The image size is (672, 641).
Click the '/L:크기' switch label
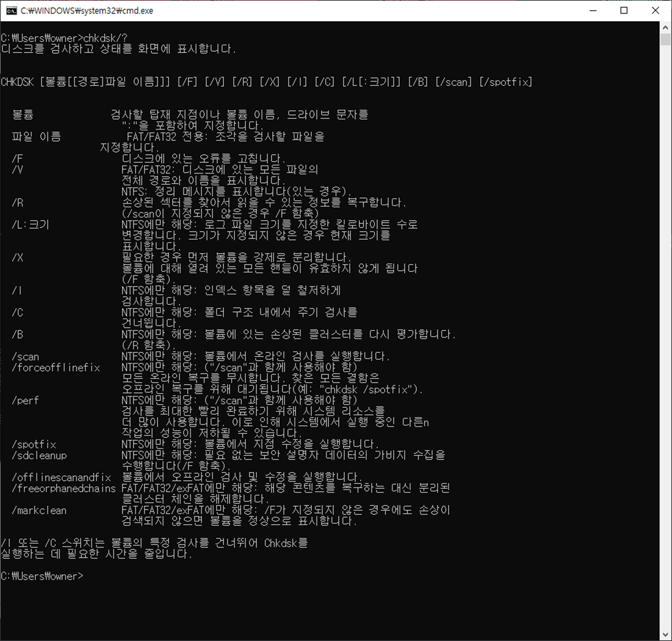click(x=31, y=225)
